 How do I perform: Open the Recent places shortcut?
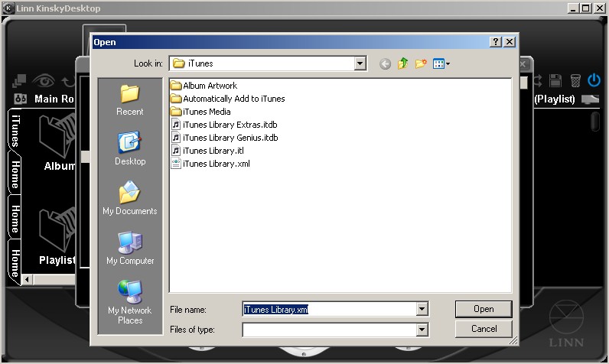point(130,100)
